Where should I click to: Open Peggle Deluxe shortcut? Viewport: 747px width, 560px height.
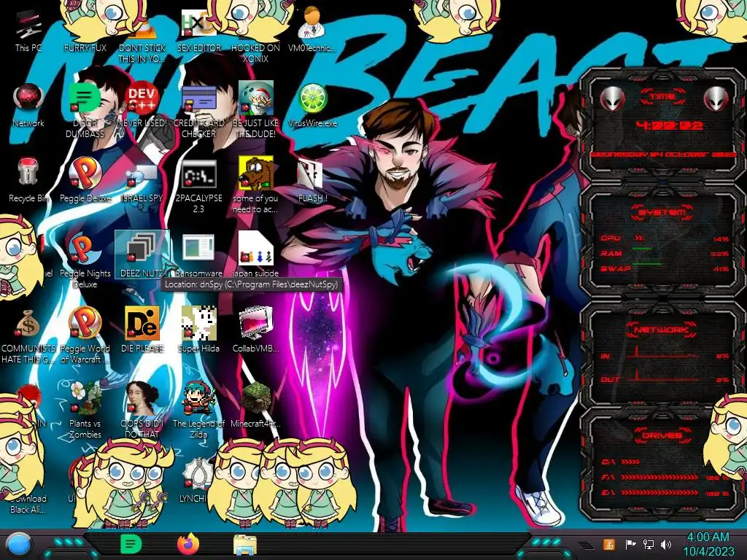pos(85,180)
